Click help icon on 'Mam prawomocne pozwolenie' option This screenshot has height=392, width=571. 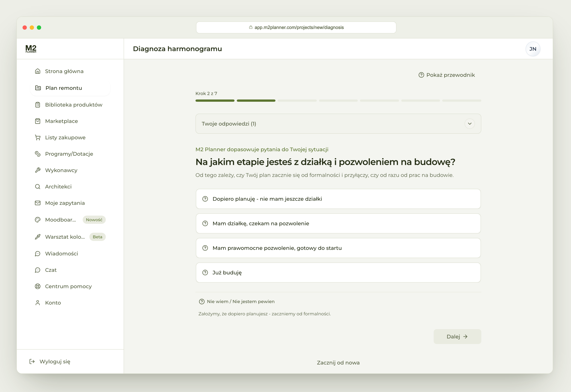205,248
